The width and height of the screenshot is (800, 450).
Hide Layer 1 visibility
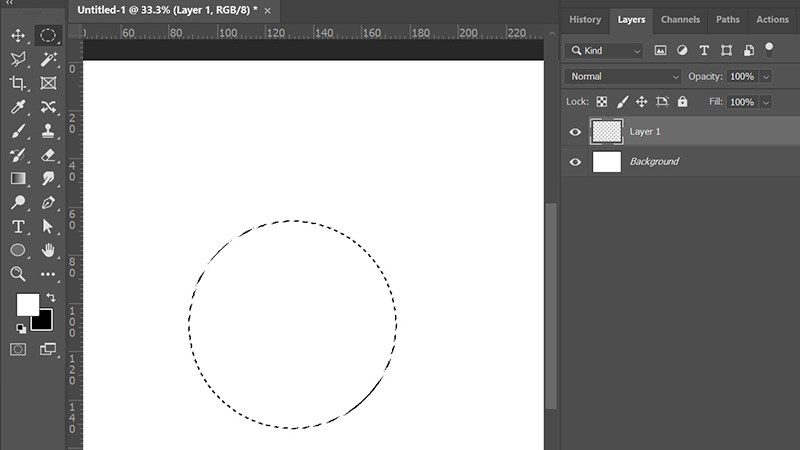575,132
